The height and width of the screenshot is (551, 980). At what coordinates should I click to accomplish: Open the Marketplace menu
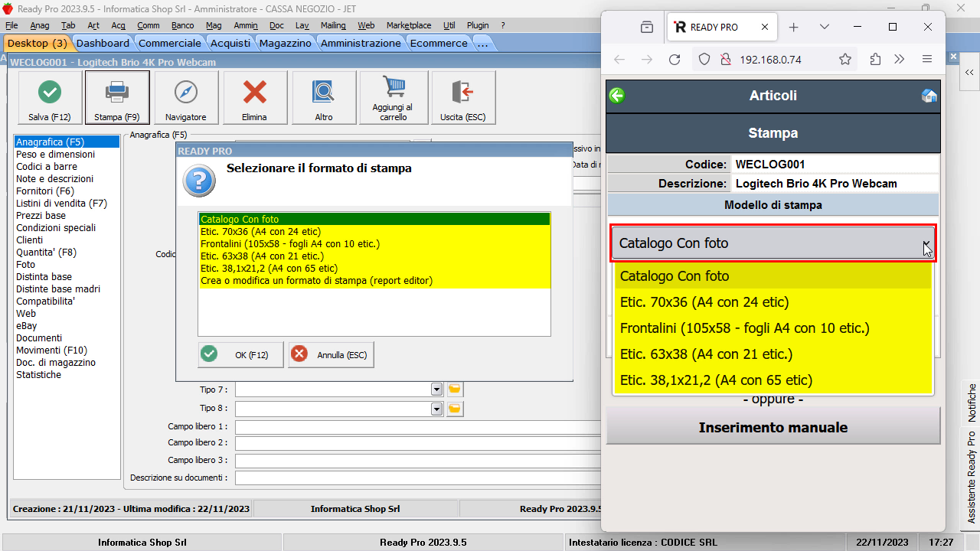click(x=409, y=25)
